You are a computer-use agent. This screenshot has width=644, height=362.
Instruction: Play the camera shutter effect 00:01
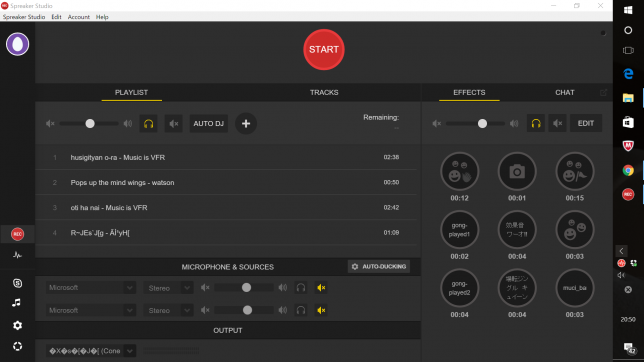tap(517, 171)
